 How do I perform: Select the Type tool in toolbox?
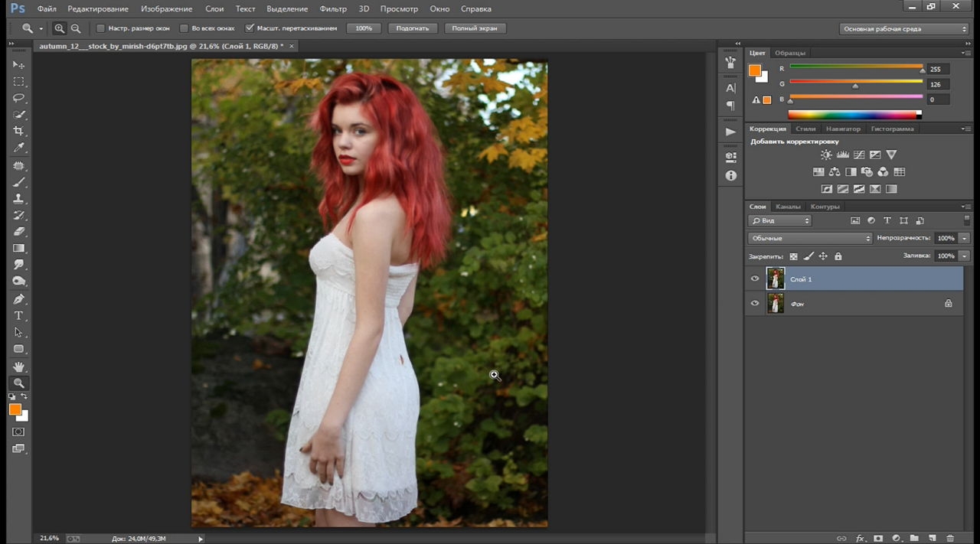click(19, 316)
